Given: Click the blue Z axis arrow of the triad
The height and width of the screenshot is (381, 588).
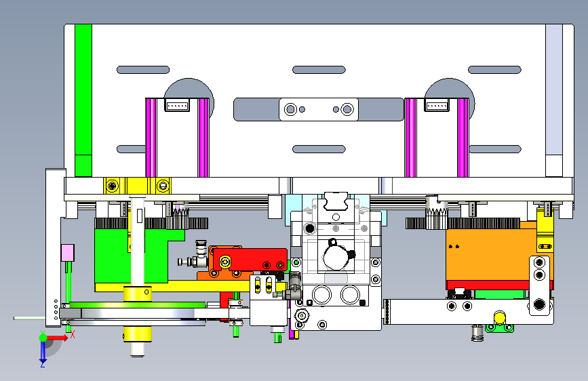Looking at the screenshot, I should tap(43, 353).
